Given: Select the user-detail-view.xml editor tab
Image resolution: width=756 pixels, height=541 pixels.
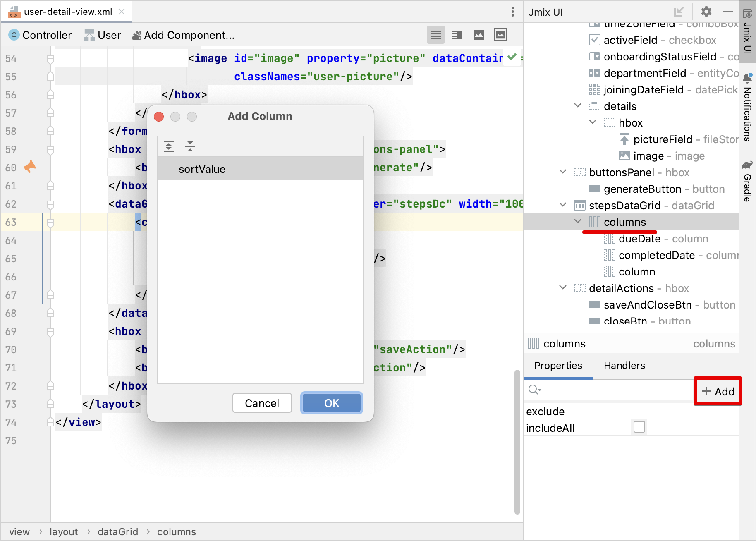Looking at the screenshot, I should (66, 12).
